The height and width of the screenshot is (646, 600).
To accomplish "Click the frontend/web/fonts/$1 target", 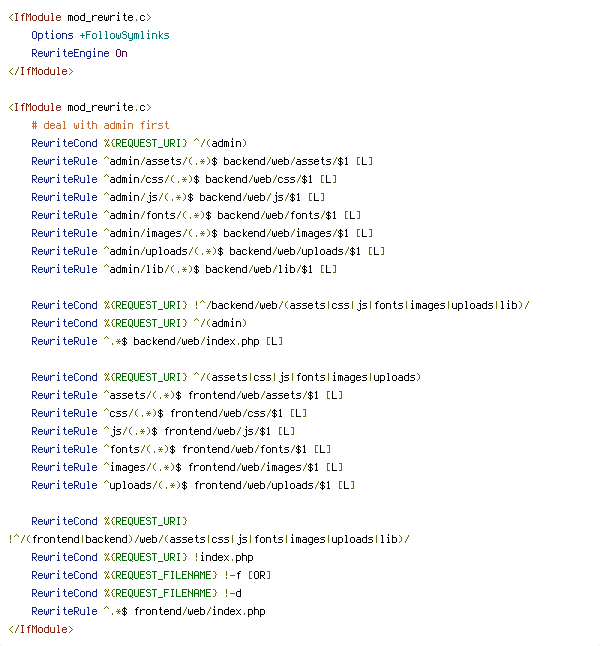I will (x=244, y=449).
